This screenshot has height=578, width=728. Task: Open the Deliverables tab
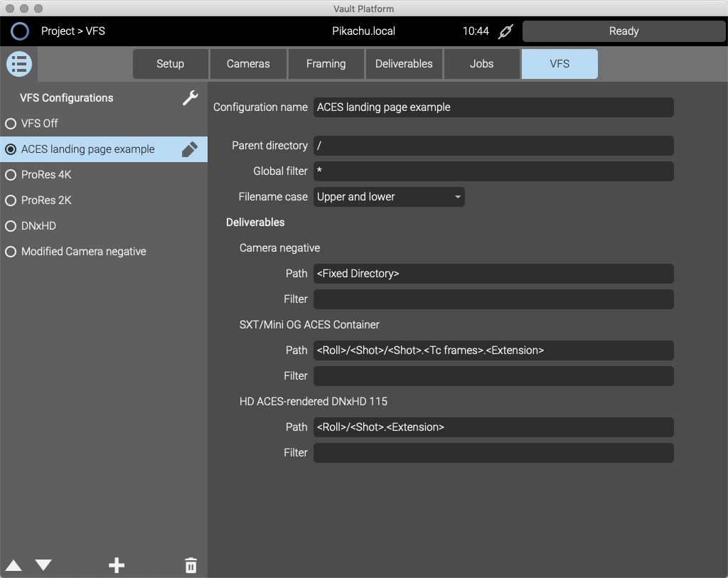(404, 64)
